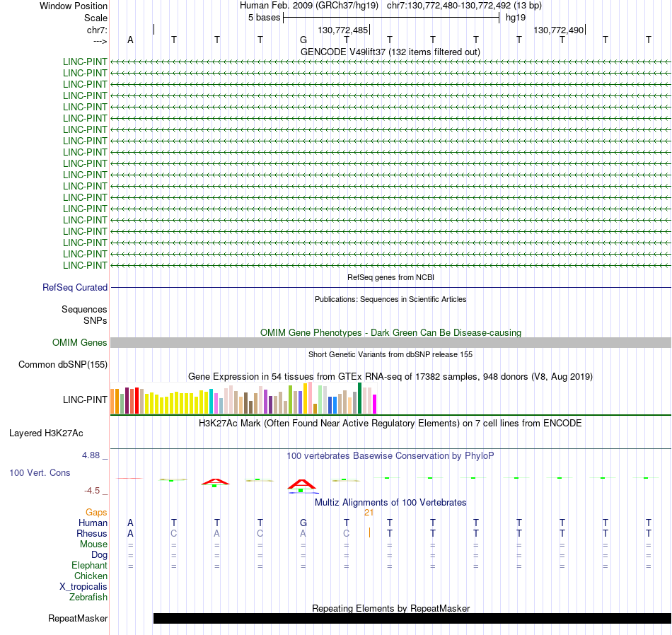Open the OMIM Gene Phenotypes track title
This screenshot has height=635, width=672.
(390, 333)
